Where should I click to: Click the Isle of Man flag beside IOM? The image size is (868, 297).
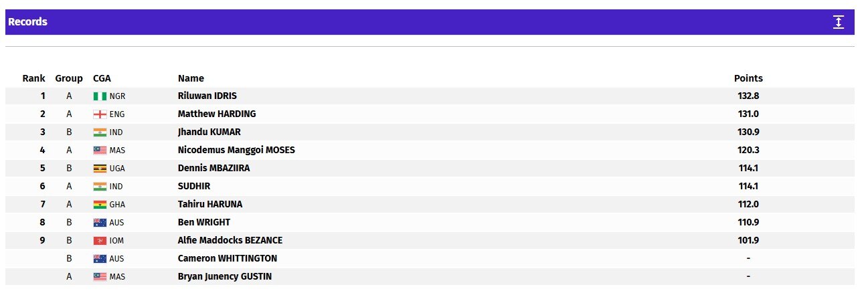[x=100, y=241]
